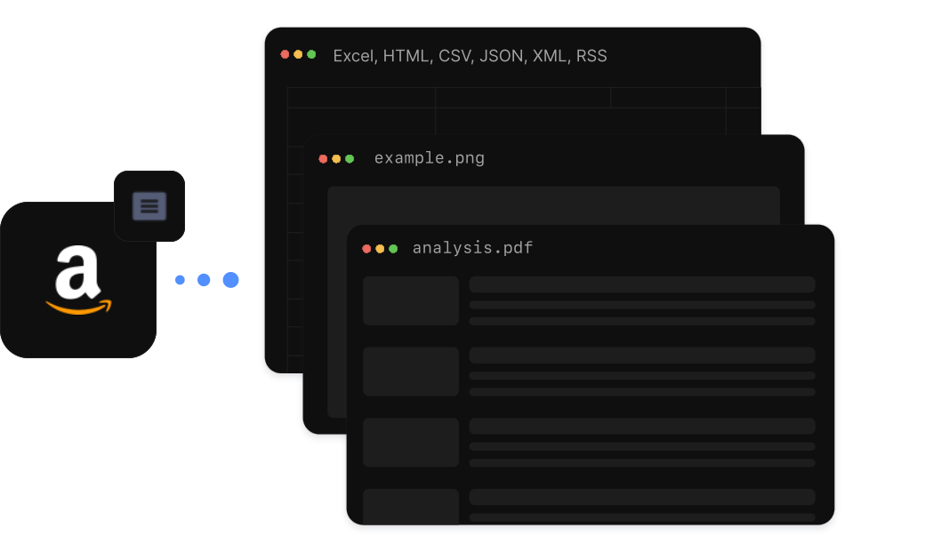The width and height of the screenshot is (925, 560).
Task: Click green dot on example.png window
Action: pyautogui.click(x=350, y=158)
